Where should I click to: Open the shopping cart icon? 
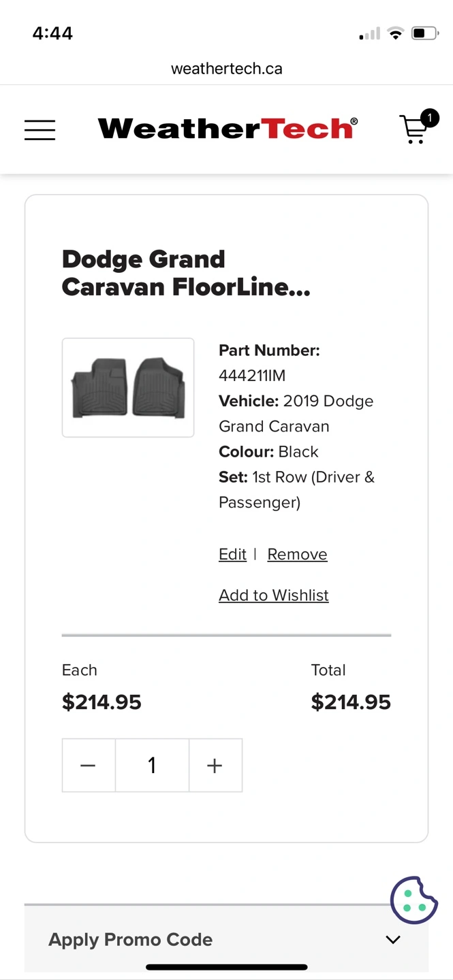tap(413, 129)
